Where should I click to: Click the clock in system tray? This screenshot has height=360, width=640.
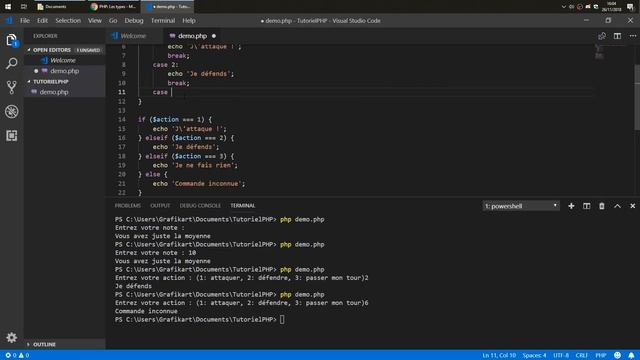(611, 7)
